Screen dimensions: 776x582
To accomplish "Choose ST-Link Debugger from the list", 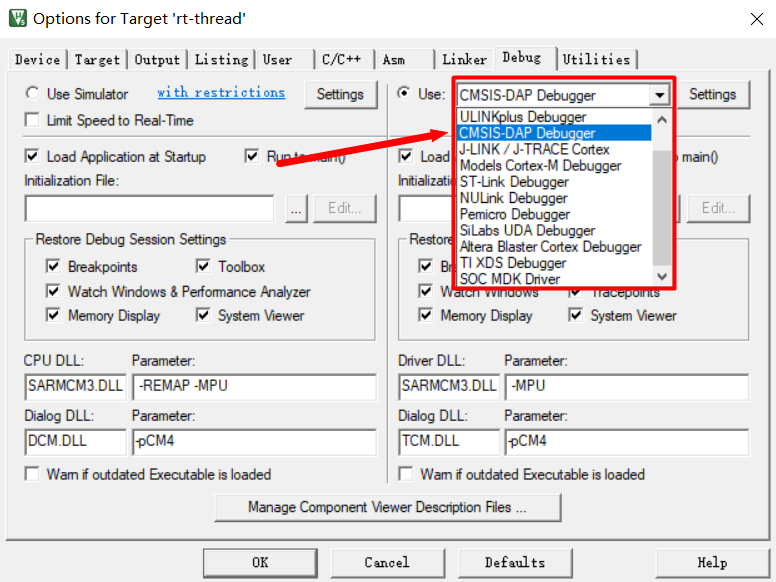I will [x=514, y=182].
